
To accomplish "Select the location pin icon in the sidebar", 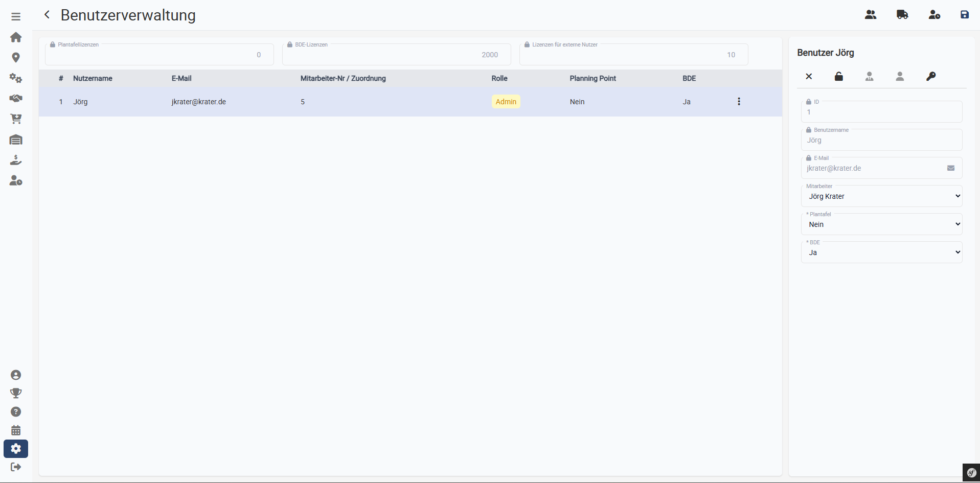I will (16, 58).
